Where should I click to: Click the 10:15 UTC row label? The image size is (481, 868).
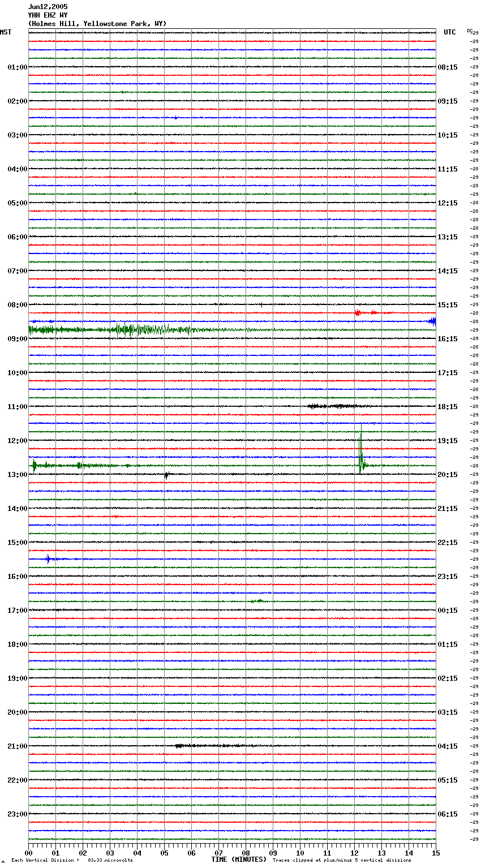[448, 135]
